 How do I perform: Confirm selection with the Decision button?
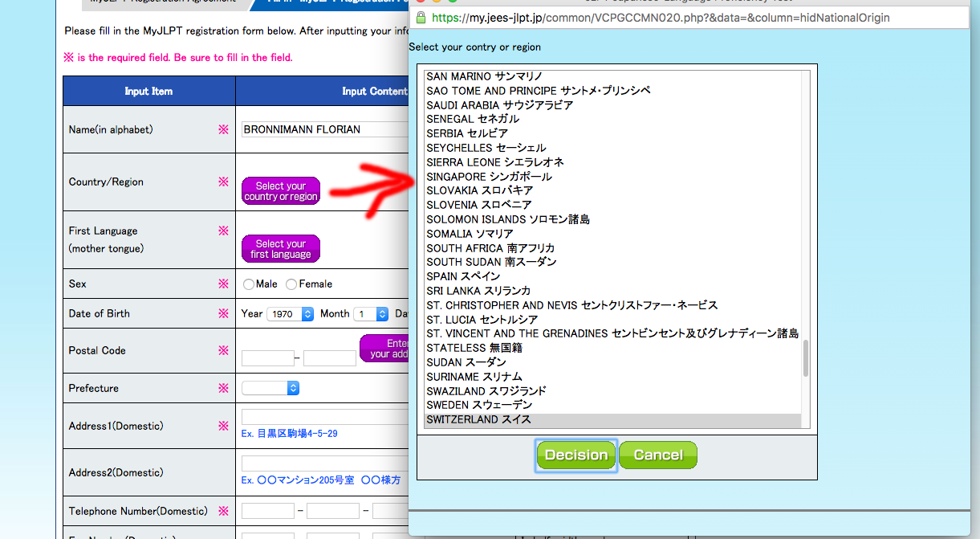coord(576,455)
